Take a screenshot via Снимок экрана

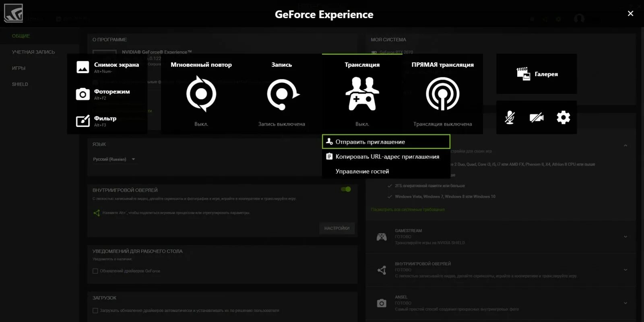[x=107, y=67]
